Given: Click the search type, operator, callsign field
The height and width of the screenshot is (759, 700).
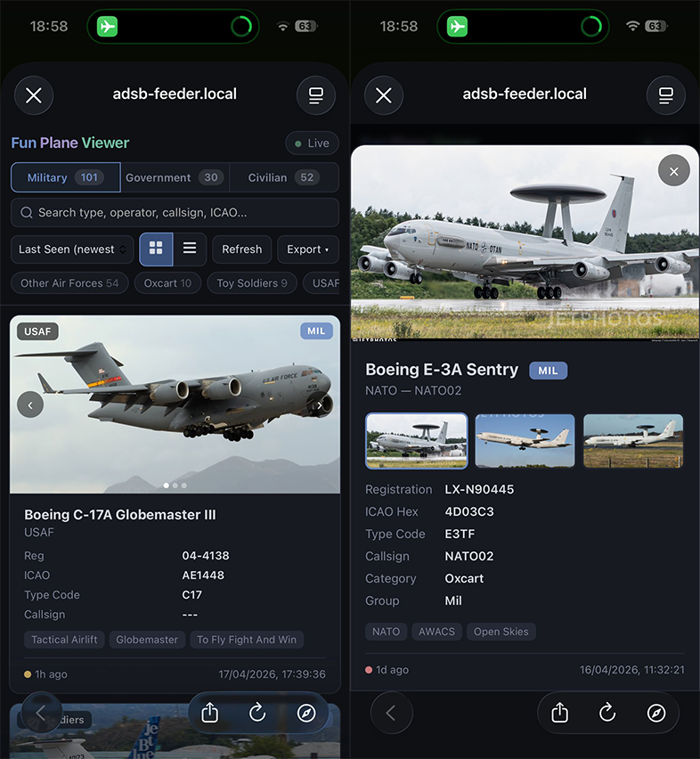Looking at the screenshot, I should point(175,213).
